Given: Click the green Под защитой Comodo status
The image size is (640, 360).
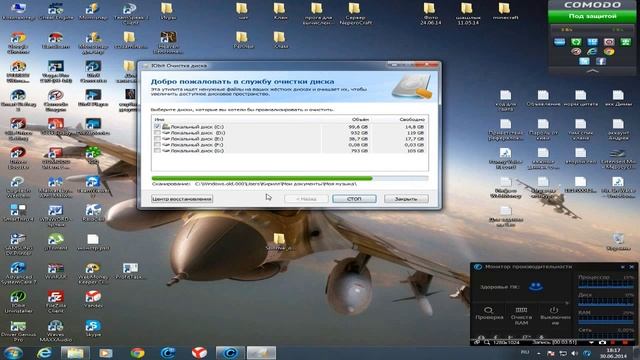Looking at the screenshot, I should pyautogui.click(x=592, y=16).
